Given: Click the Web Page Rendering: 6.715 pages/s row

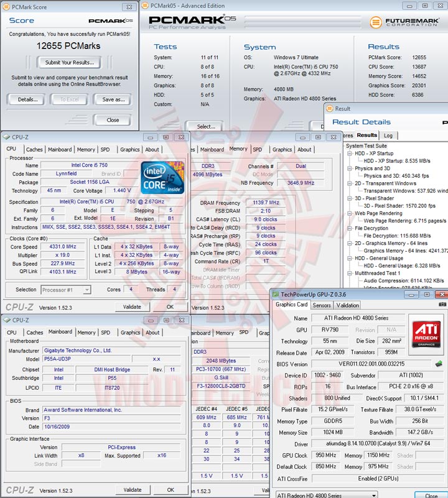Looking at the screenshot, I should pyautogui.click(x=405, y=221).
